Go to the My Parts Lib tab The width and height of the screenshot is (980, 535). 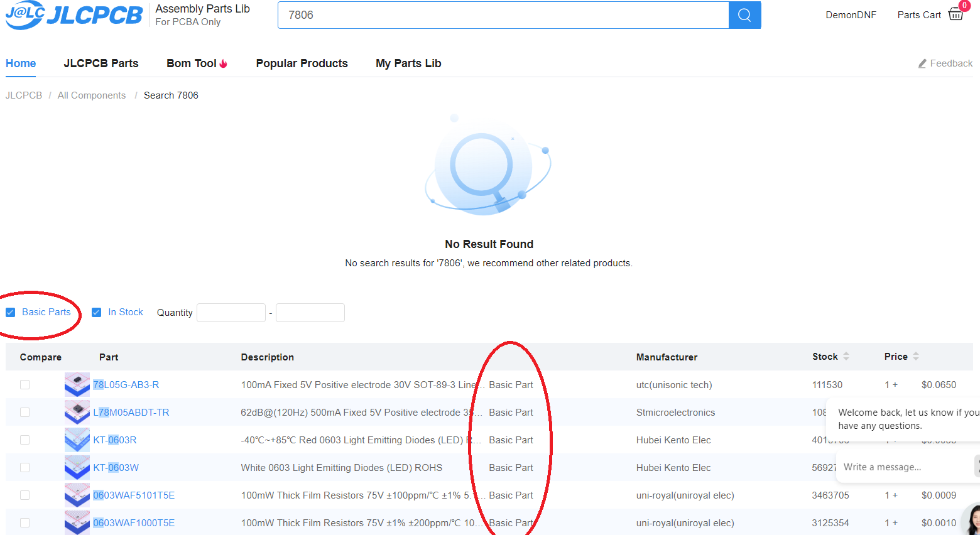pyautogui.click(x=408, y=63)
